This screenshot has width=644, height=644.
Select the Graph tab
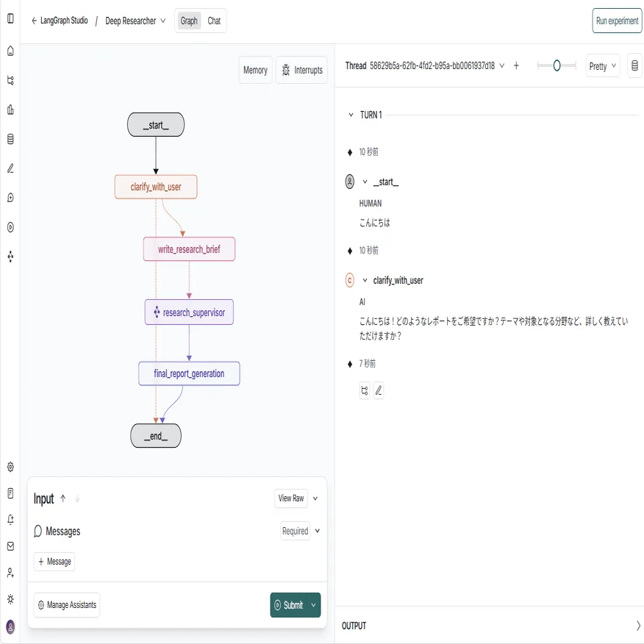tap(189, 21)
